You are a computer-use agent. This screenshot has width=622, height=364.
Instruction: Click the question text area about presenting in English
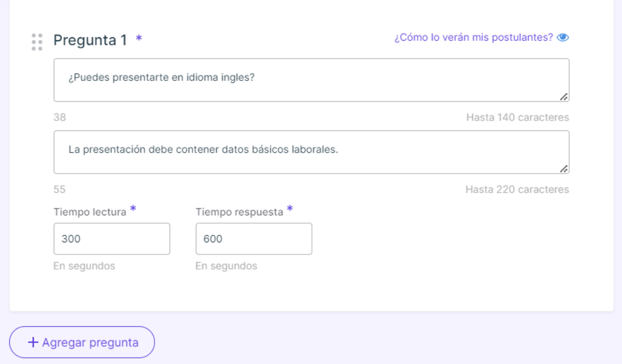[x=311, y=80]
